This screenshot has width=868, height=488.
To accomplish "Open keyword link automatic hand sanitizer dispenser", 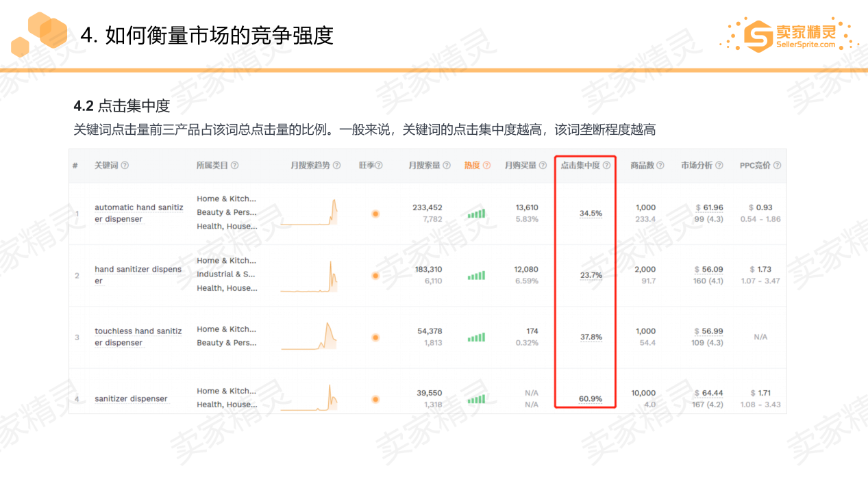I will click(x=139, y=213).
